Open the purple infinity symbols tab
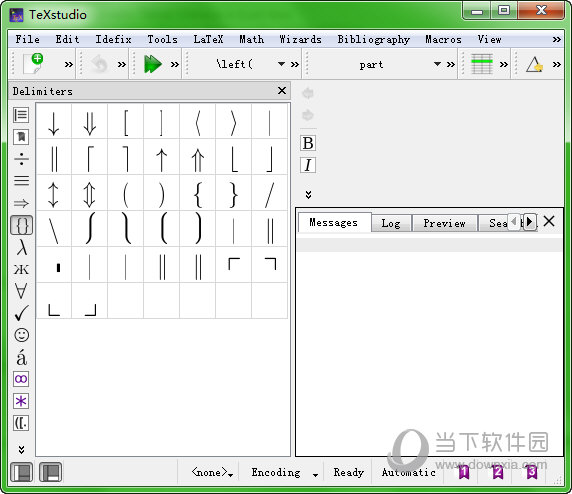The width and height of the screenshot is (572, 494). [x=21, y=379]
